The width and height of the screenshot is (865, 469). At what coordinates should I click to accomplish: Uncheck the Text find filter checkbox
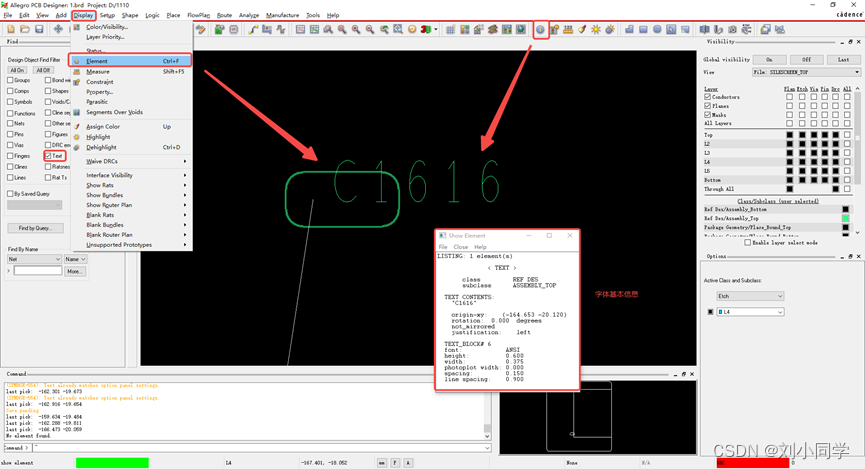47,156
